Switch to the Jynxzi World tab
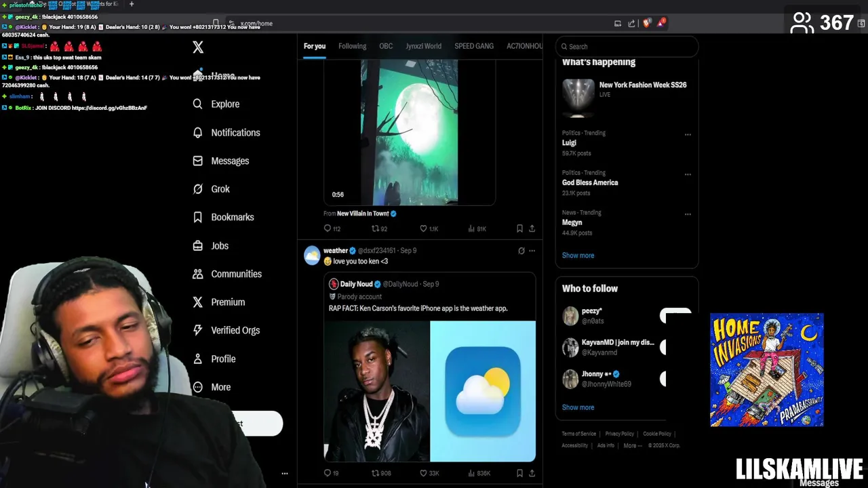 coord(423,46)
